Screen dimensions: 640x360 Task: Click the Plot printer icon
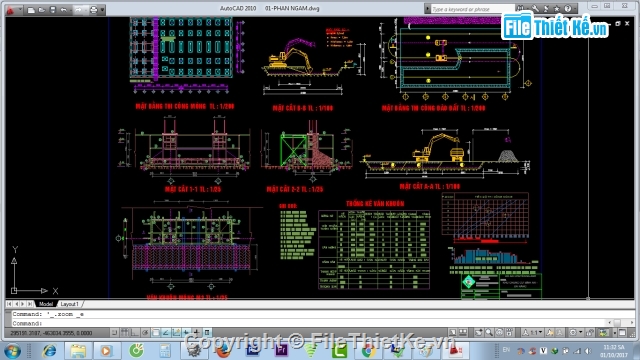click(x=93, y=10)
